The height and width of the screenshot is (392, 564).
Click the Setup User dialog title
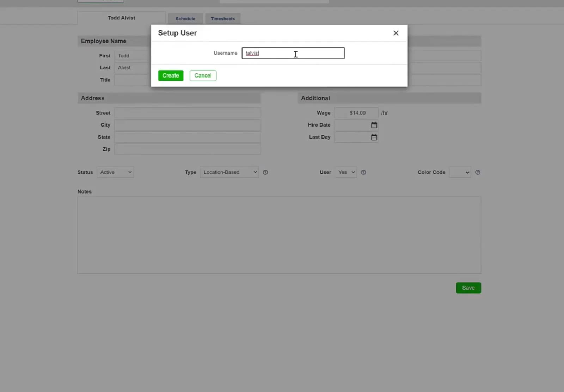(x=177, y=33)
